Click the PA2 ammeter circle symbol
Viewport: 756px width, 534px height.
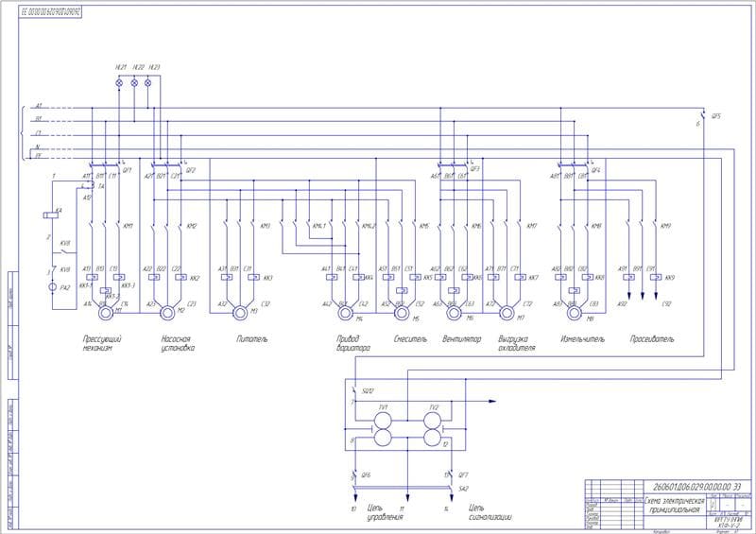coord(53,287)
